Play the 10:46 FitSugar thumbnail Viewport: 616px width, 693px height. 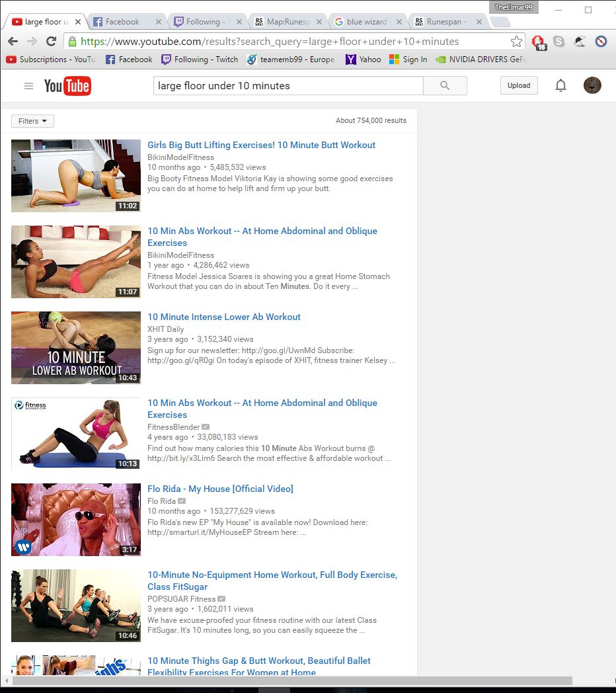click(x=76, y=606)
